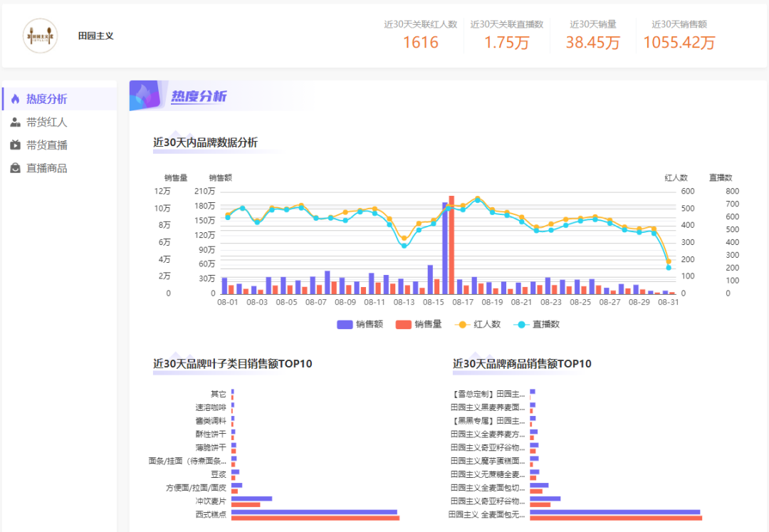Click the 08-31 live-count data point
The image size is (769, 532).
(669, 268)
